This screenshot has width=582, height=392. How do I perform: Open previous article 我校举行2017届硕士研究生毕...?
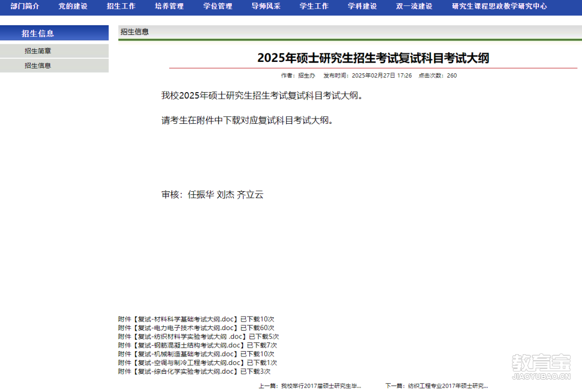321,386
